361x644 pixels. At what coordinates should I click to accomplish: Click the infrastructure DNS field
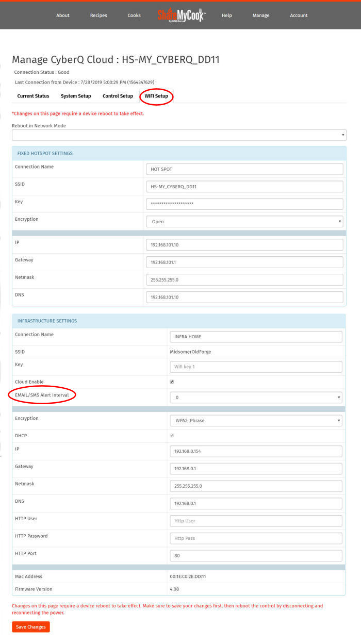(256, 504)
